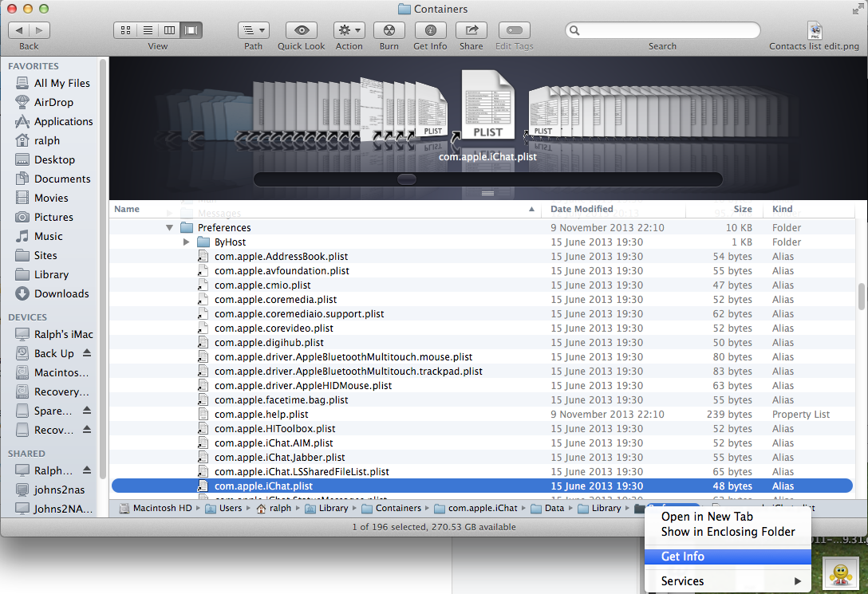Viewport: 868px width, 594px height.
Task: Switch to list view mode
Action: [x=148, y=30]
